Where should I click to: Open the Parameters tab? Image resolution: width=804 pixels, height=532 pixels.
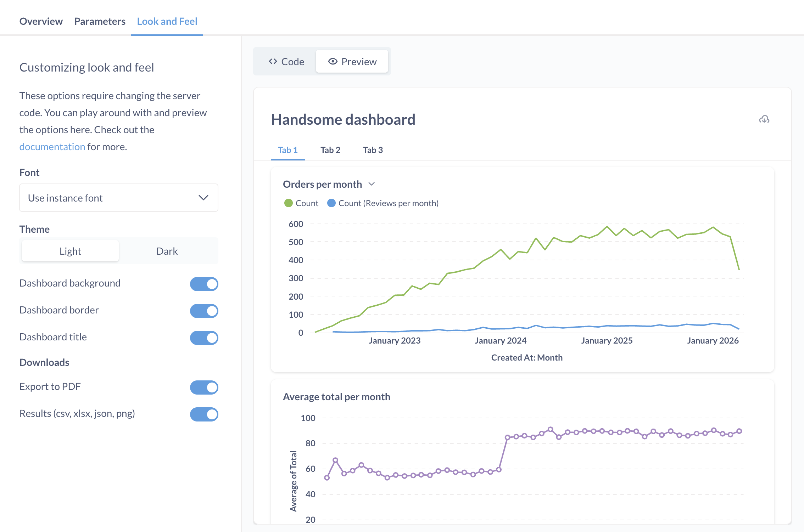[100, 21]
